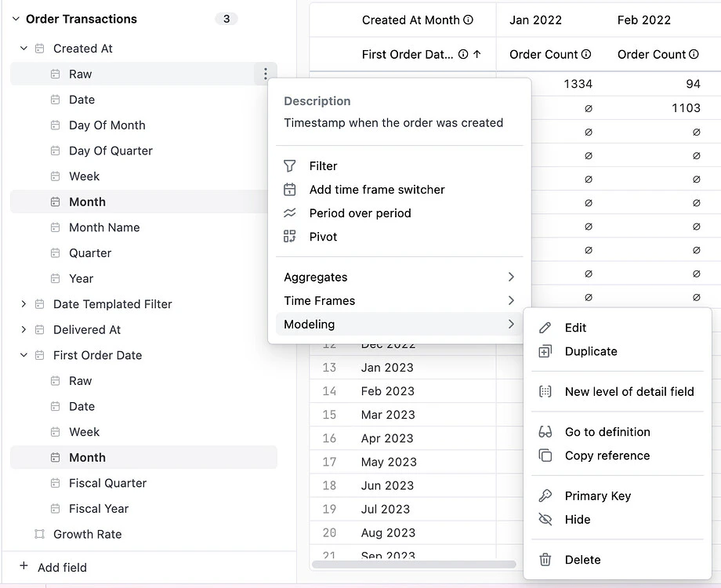
Task: Click info icon next to First Order Dat...
Action: coord(463,54)
